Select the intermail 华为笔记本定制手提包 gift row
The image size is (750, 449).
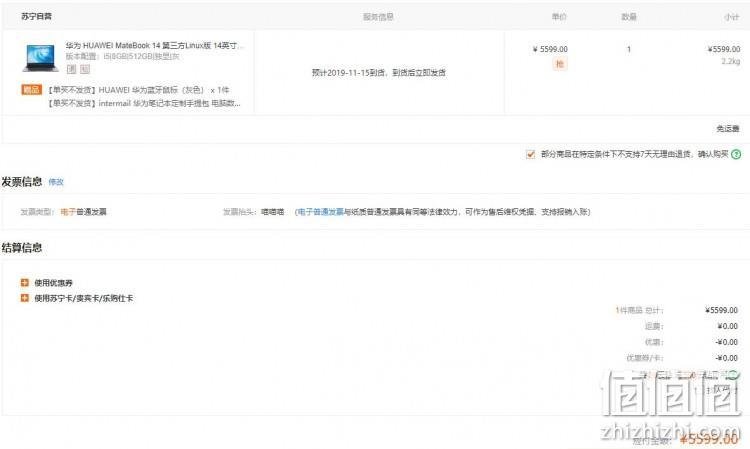pos(144,103)
